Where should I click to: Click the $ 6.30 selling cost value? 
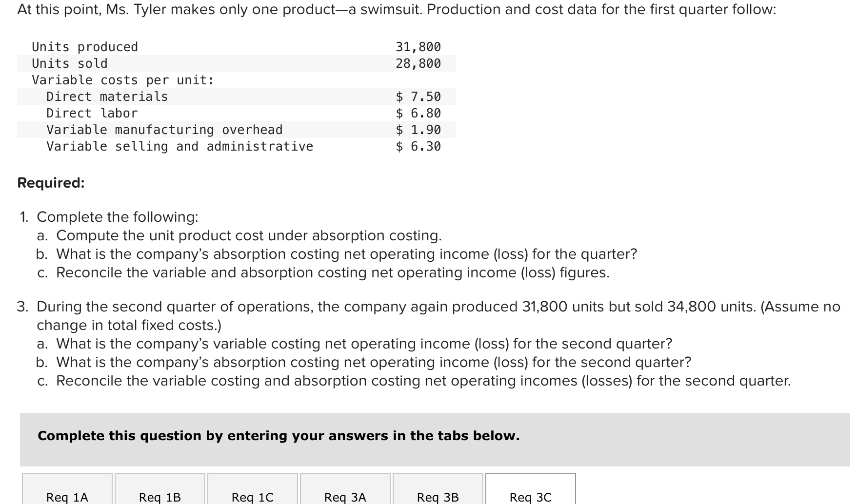tap(418, 146)
